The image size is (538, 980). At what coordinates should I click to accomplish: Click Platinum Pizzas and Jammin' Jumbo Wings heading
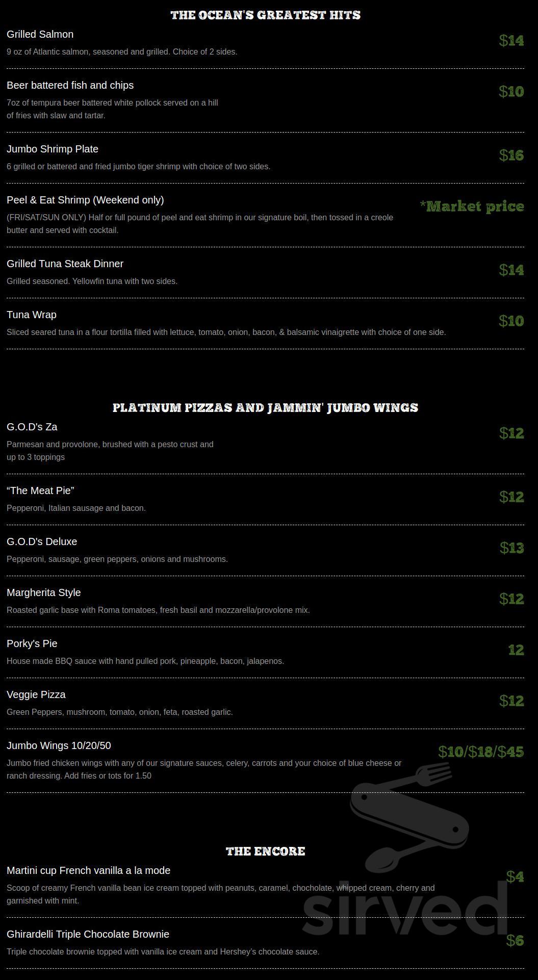pyautogui.click(x=265, y=407)
